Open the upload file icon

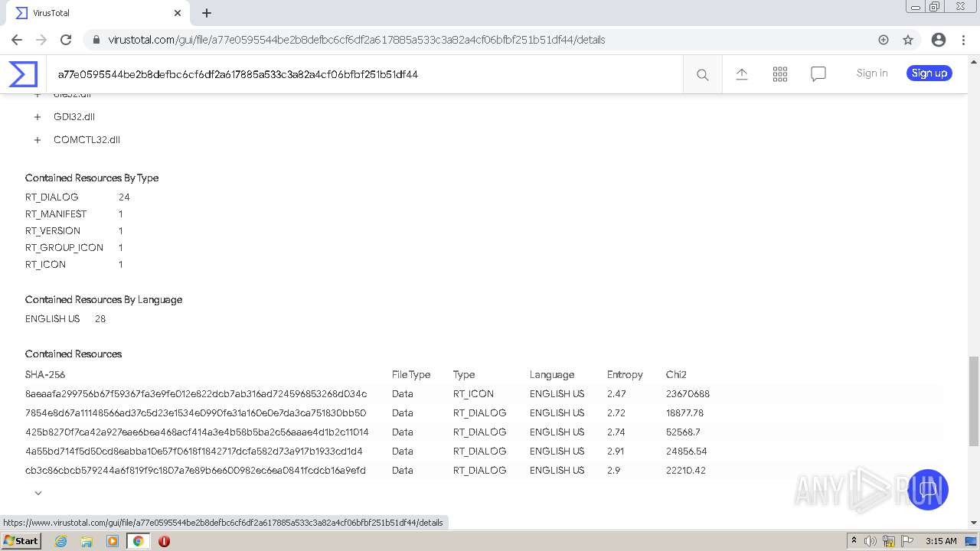pyautogui.click(x=742, y=73)
